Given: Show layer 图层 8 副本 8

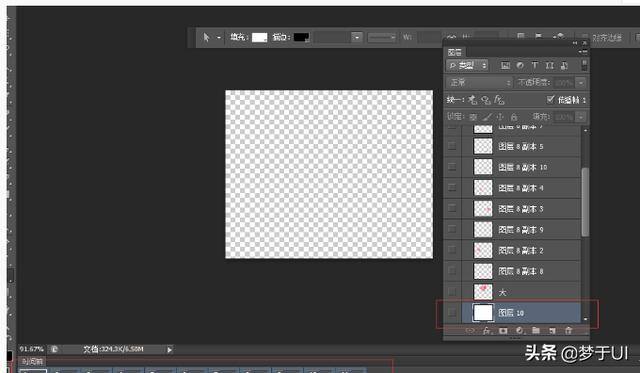Looking at the screenshot, I should [x=452, y=271].
